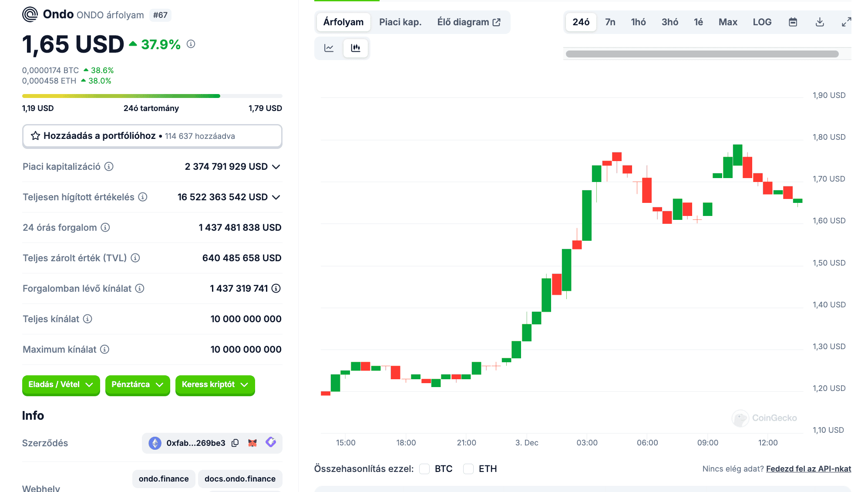The width and height of the screenshot is (868, 492).
Task: Follow Fedezd fel az API-nkat link
Action: coord(808,469)
